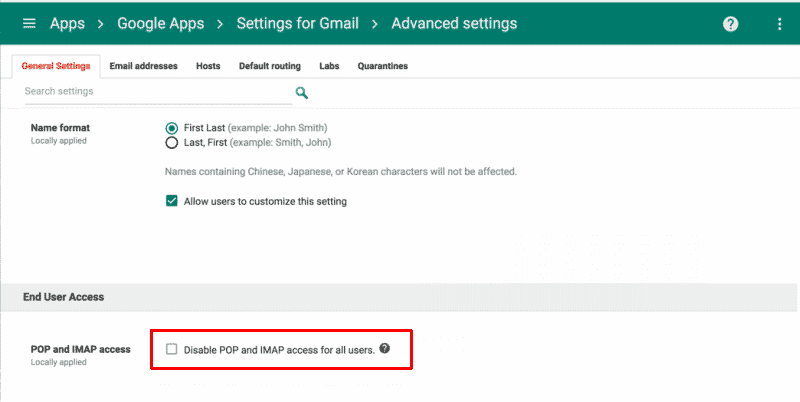
Task: Go to Google Apps breadcrumb
Action: (x=161, y=23)
